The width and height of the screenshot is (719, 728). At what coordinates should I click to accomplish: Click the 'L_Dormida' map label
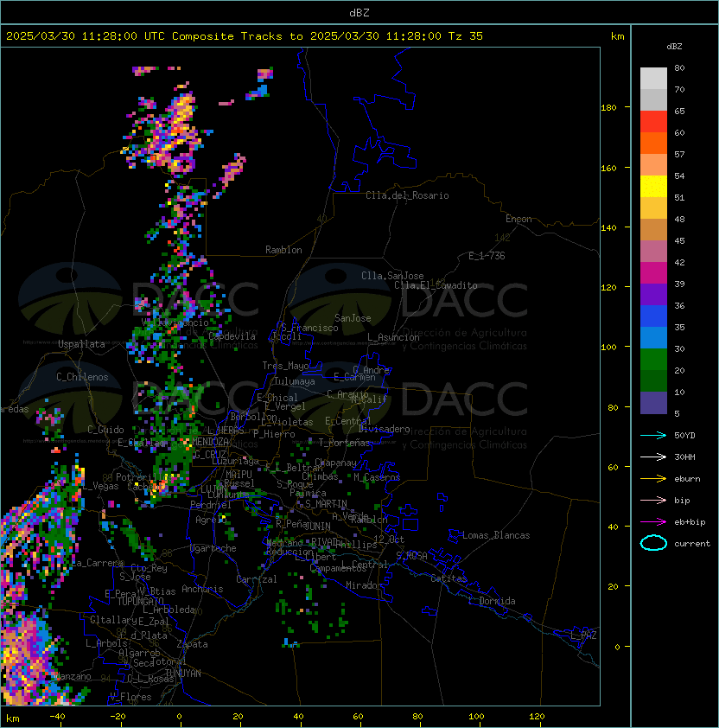click(492, 601)
